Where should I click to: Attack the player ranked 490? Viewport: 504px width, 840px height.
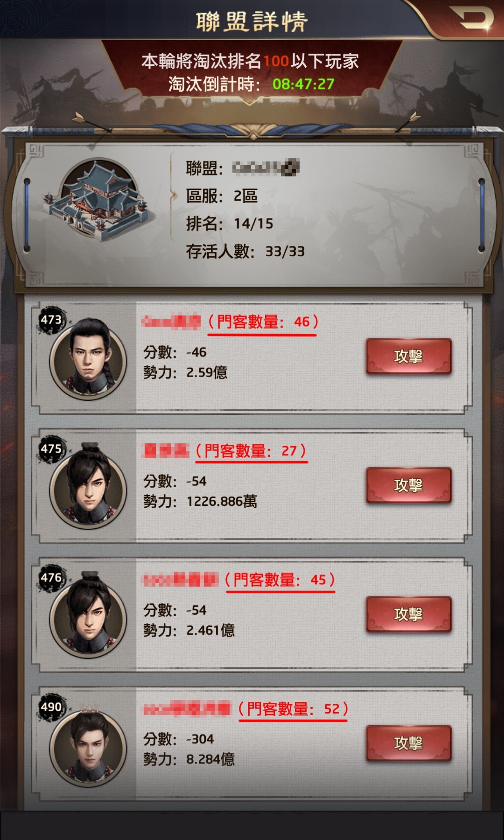[x=408, y=743]
